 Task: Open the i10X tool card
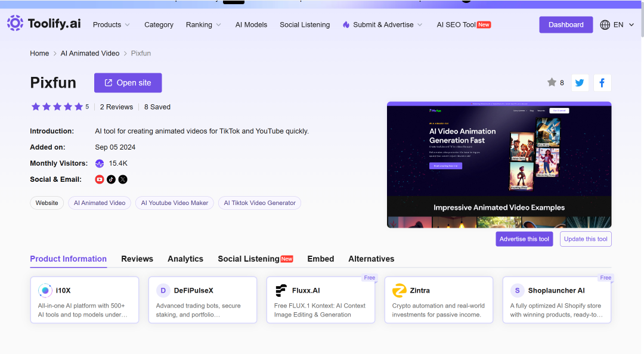(x=85, y=300)
